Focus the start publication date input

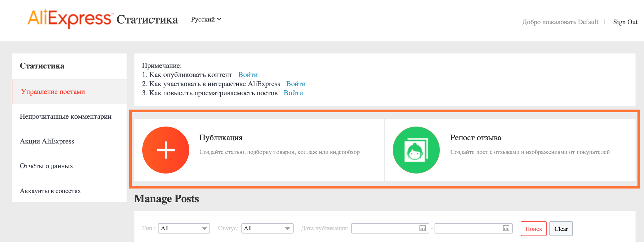390,228
